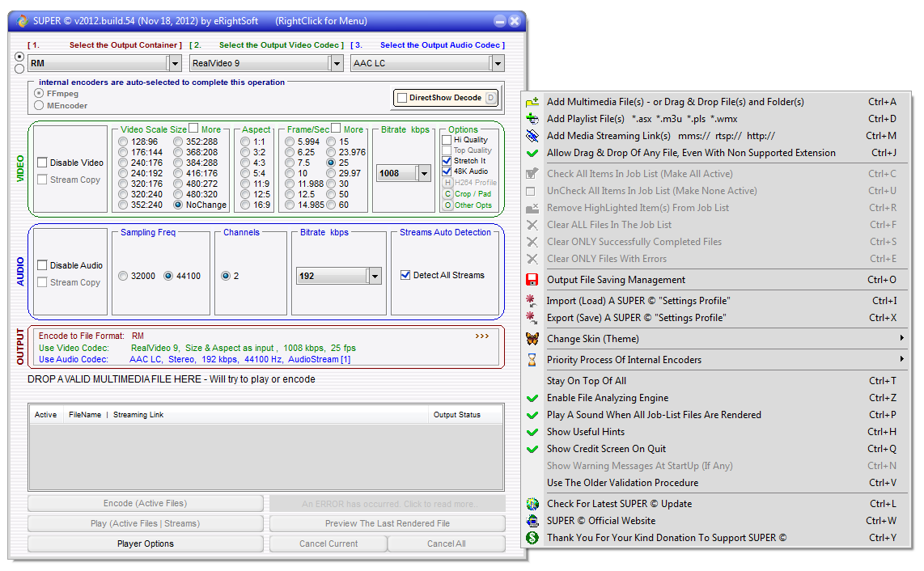Expand the Change Skin (Theme) submenu arrow

[901, 338]
